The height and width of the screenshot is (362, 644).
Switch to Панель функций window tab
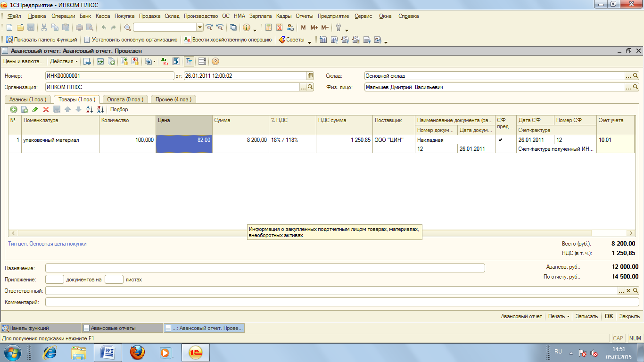click(x=41, y=328)
